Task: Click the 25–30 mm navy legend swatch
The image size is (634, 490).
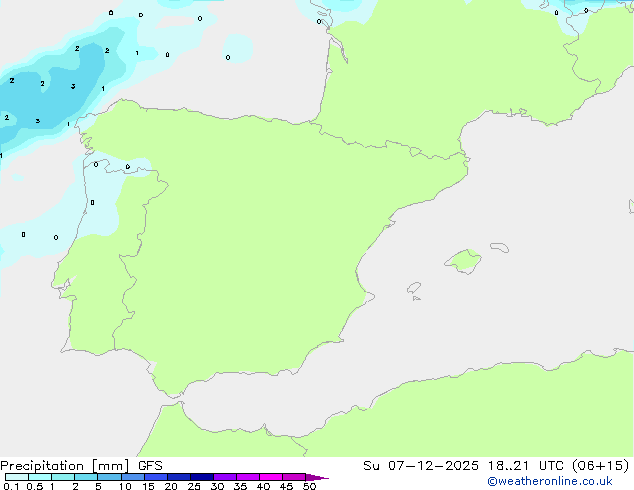Action: 202,477
